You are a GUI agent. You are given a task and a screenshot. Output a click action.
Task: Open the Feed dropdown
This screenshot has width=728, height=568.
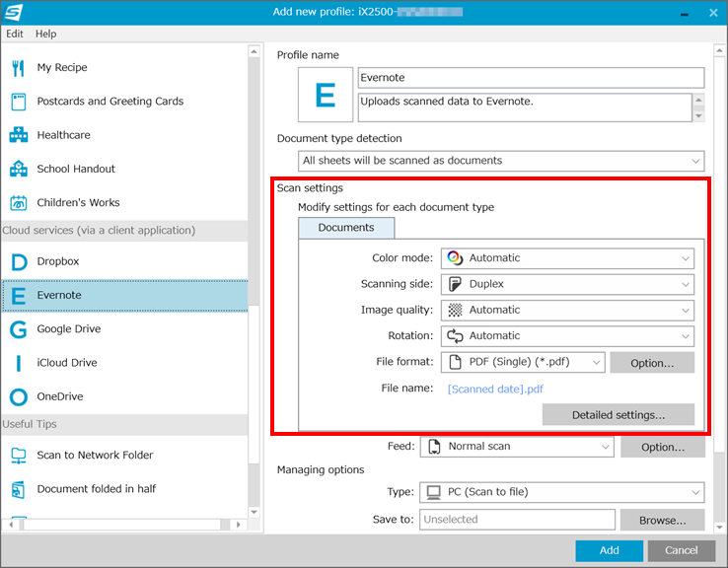point(517,447)
